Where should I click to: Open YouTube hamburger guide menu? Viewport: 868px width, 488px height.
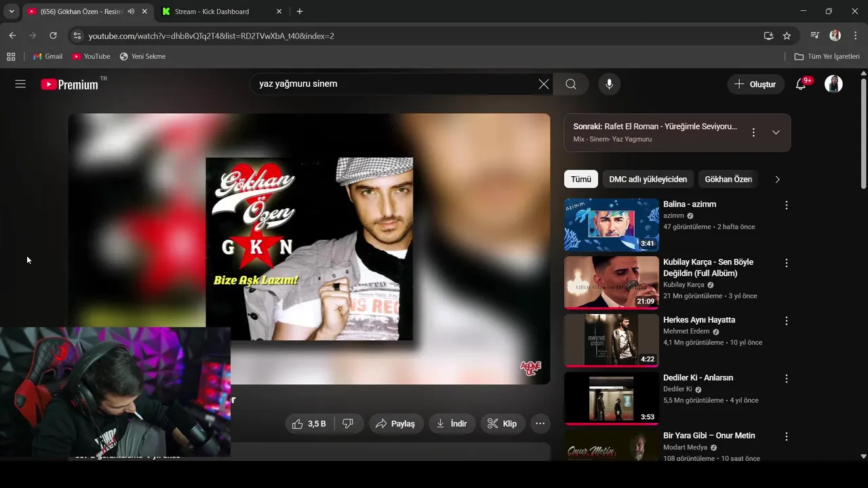20,84
